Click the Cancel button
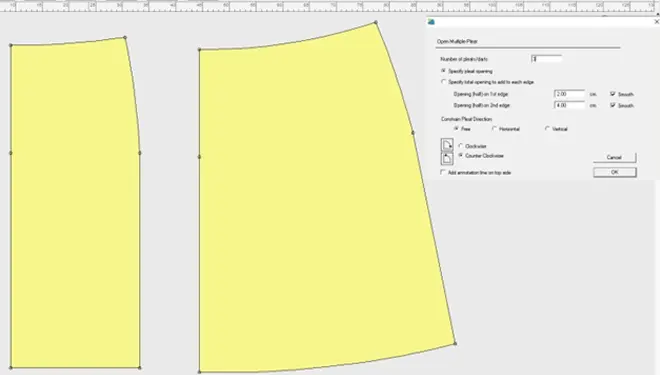 (615, 157)
